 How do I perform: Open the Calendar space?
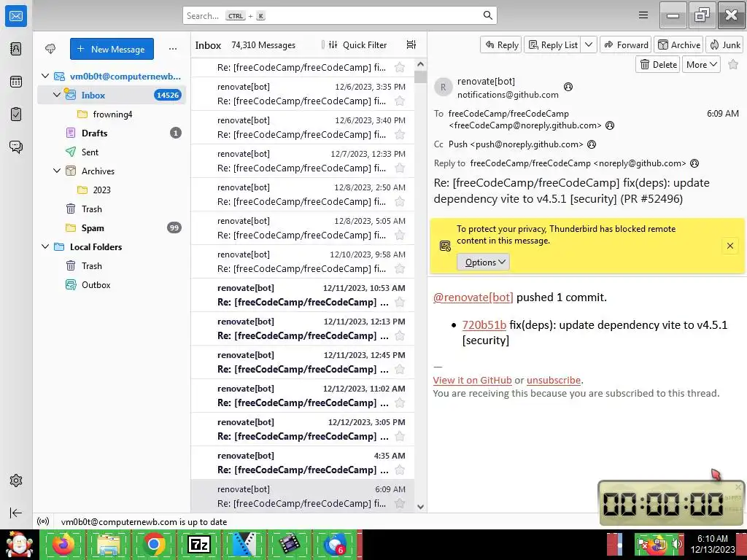click(x=16, y=82)
